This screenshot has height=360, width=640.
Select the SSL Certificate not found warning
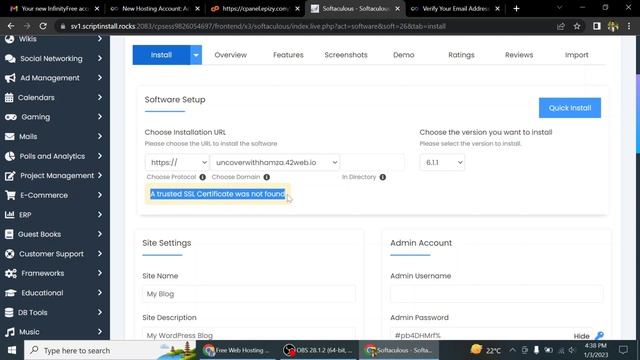218,194
